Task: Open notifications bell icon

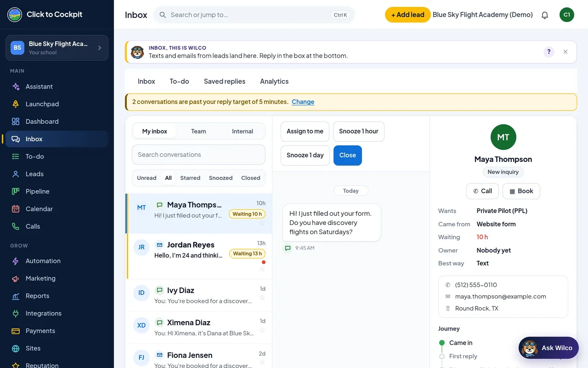Action: coord(545,15)
